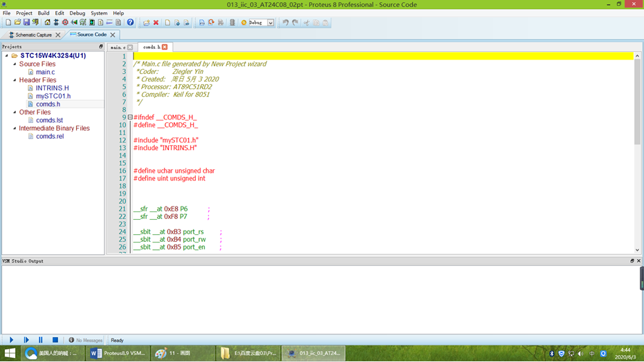Close the comds.h editor tab
This screenshot has width=644, height=362.
[x=165, y=47]
